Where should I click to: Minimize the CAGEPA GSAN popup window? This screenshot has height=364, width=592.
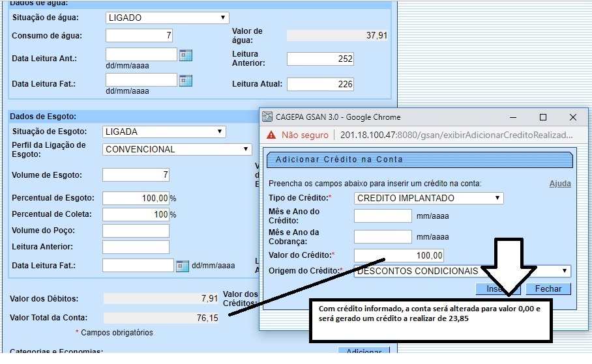pos(513,117)
